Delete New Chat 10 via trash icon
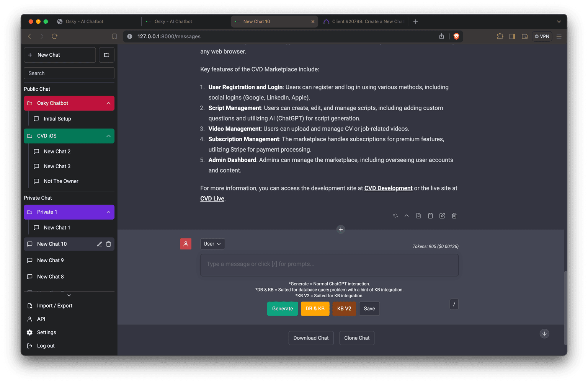 point(108,244)
